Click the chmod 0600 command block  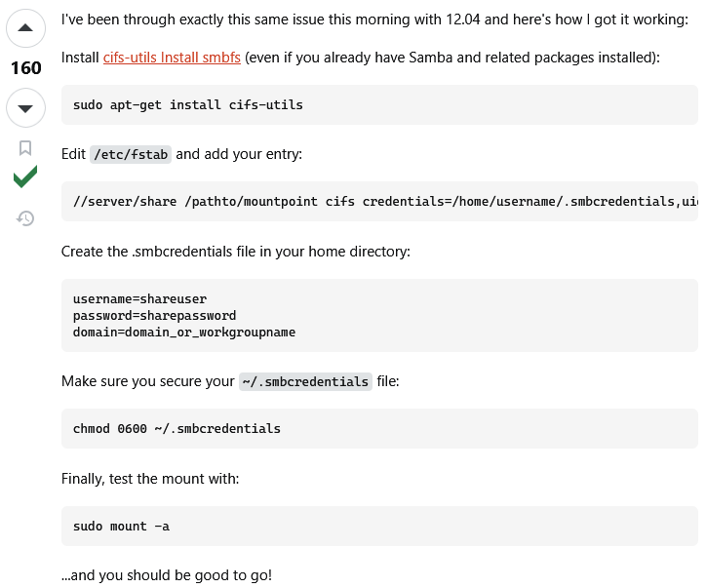coord(176,428)
